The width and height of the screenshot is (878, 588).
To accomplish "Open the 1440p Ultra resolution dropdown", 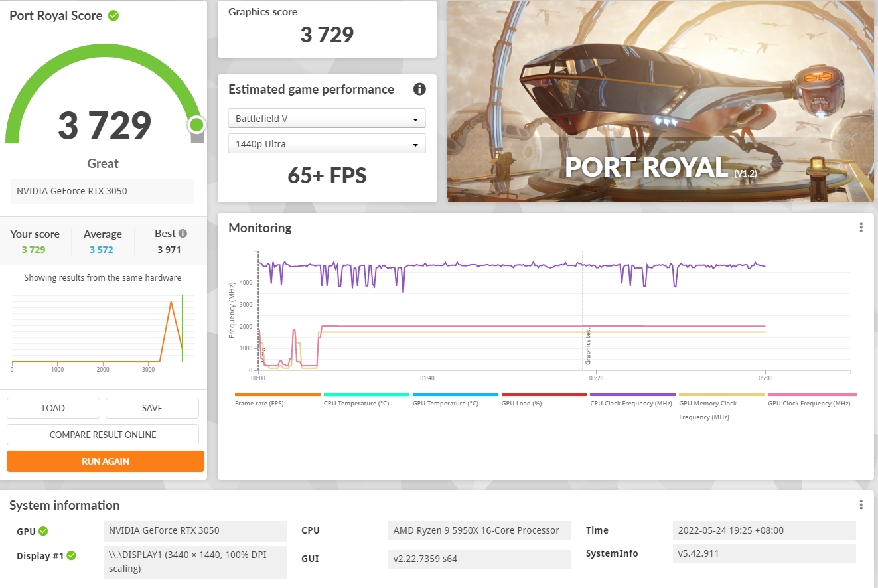I will pos(327,144).
